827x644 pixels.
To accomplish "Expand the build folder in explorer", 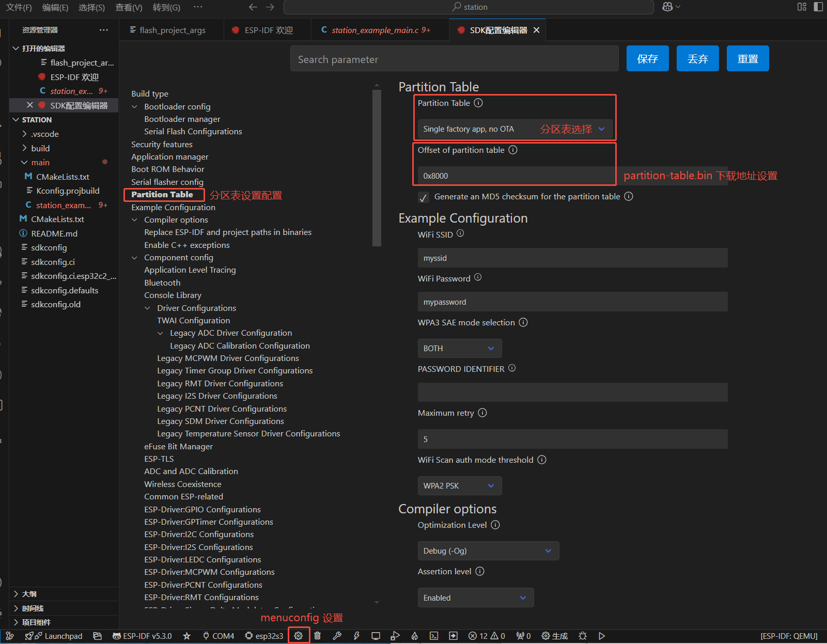I will (40, 148).
